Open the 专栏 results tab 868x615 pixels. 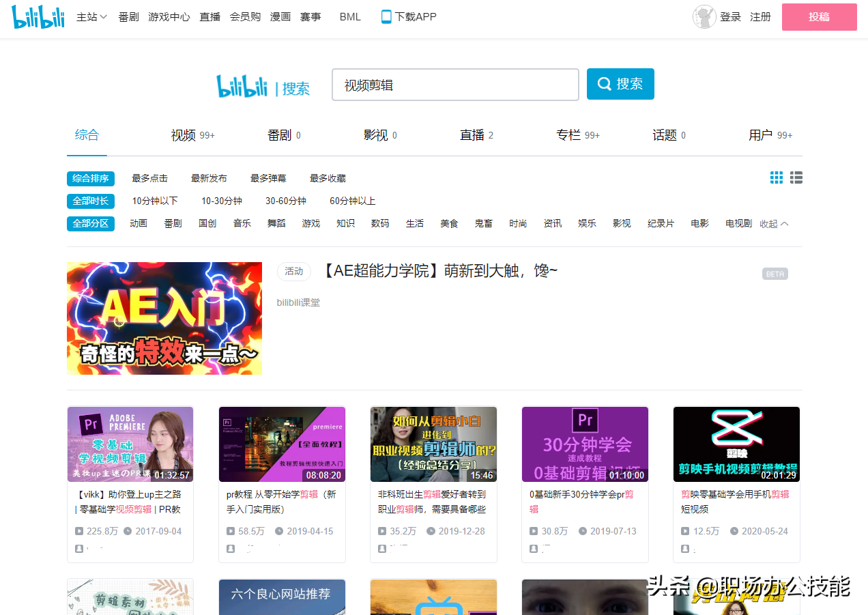click(578, 135)
